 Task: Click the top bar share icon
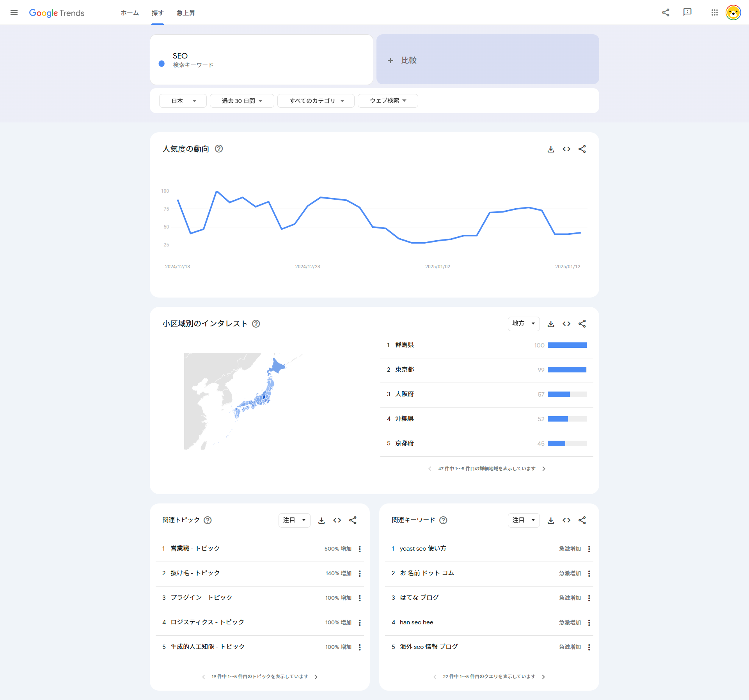pyautogui.click(x=666, y=12)
